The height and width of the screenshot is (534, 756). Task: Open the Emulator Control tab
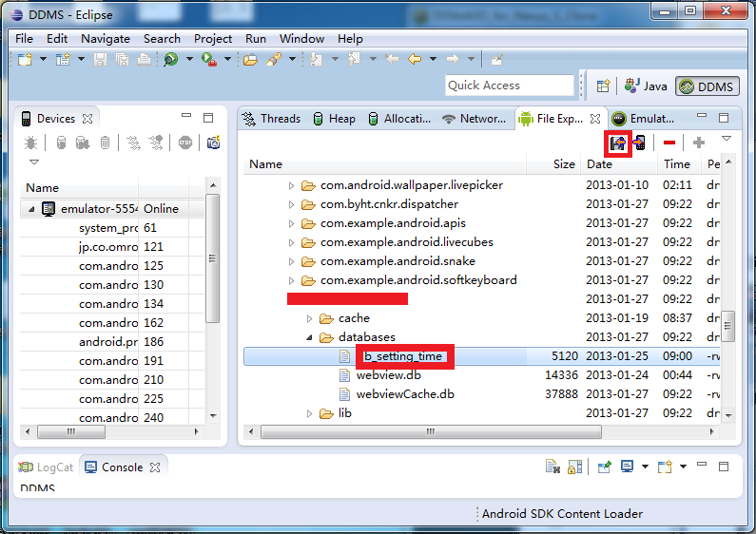643,119
